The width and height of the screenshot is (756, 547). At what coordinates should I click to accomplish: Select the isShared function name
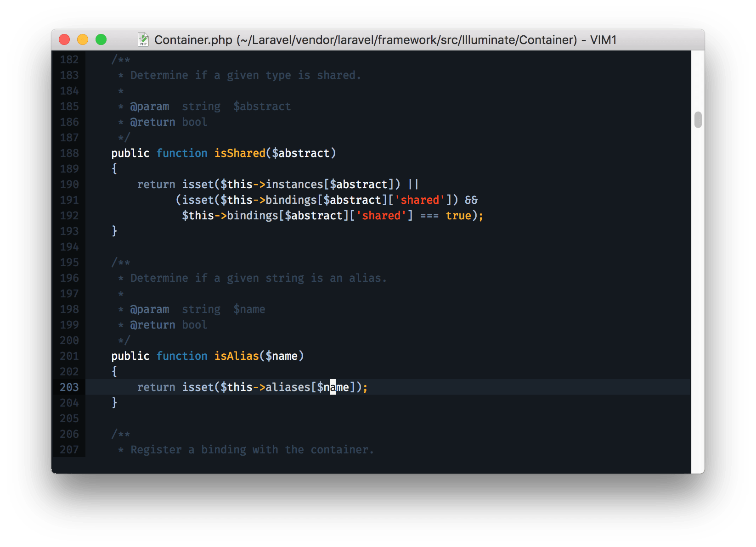click(239, 153)
